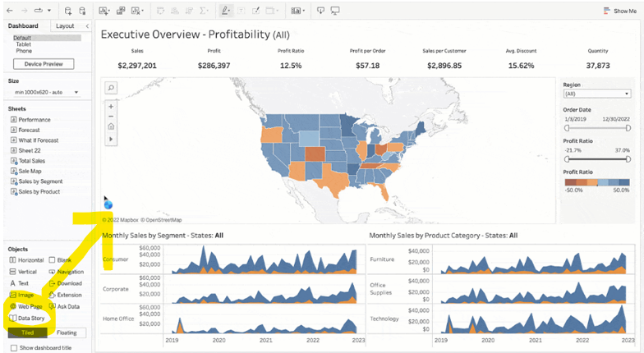Viewport: 644px width, 353px height.
Task: Select the Sales by Product sheet
Action: click(35, 192)
